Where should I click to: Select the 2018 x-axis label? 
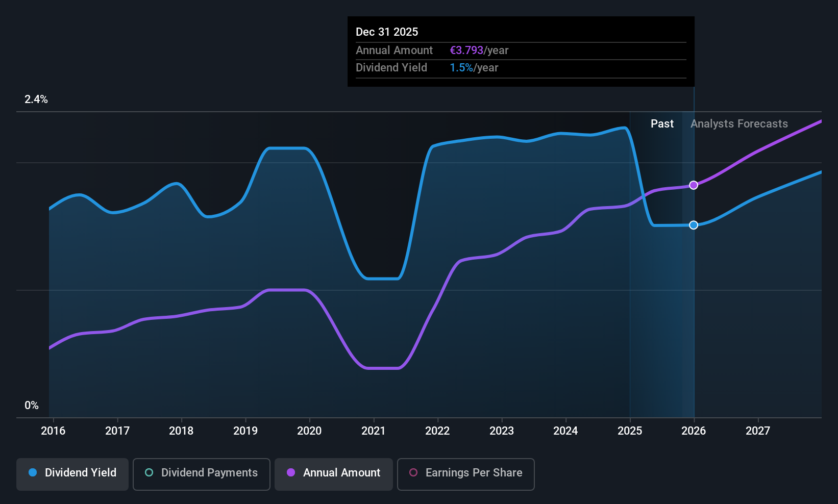[181, 431]
